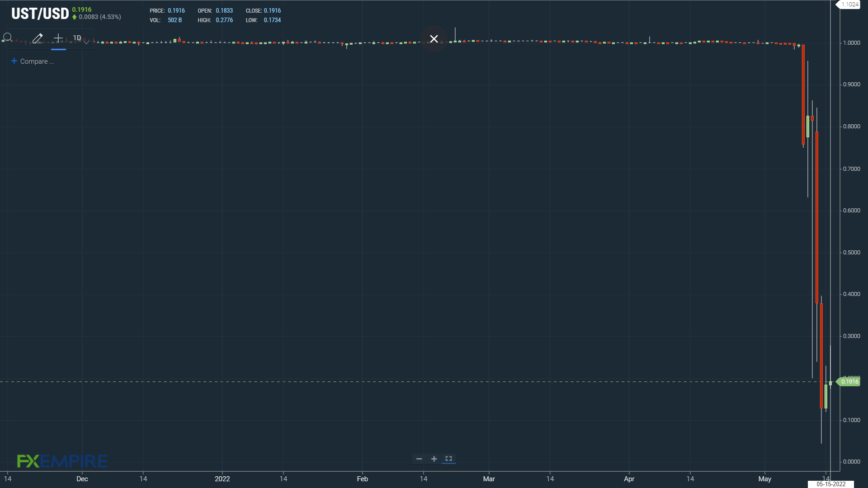The height and width of the screenshot is (488, 868).
Task: Click the 0.0083 (4.53%) change indicator
Action: tap(97, 17)
